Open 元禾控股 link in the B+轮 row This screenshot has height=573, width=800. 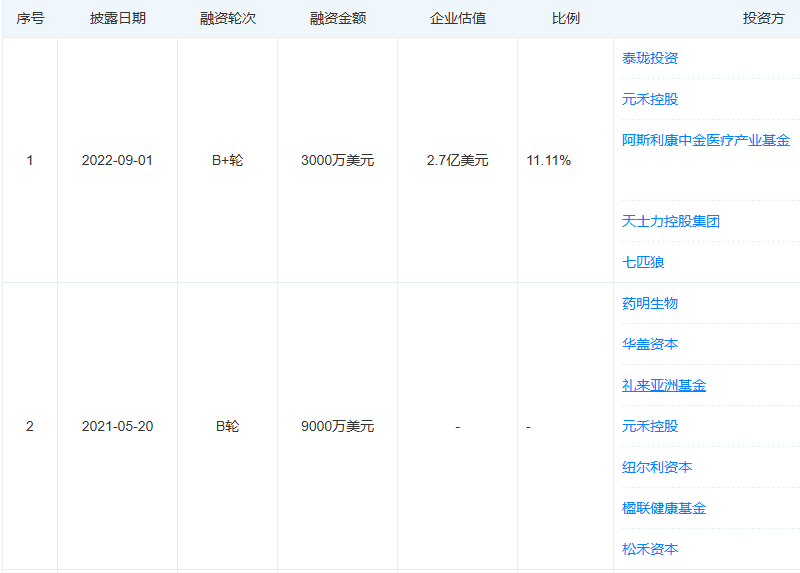tap(649, 99)
